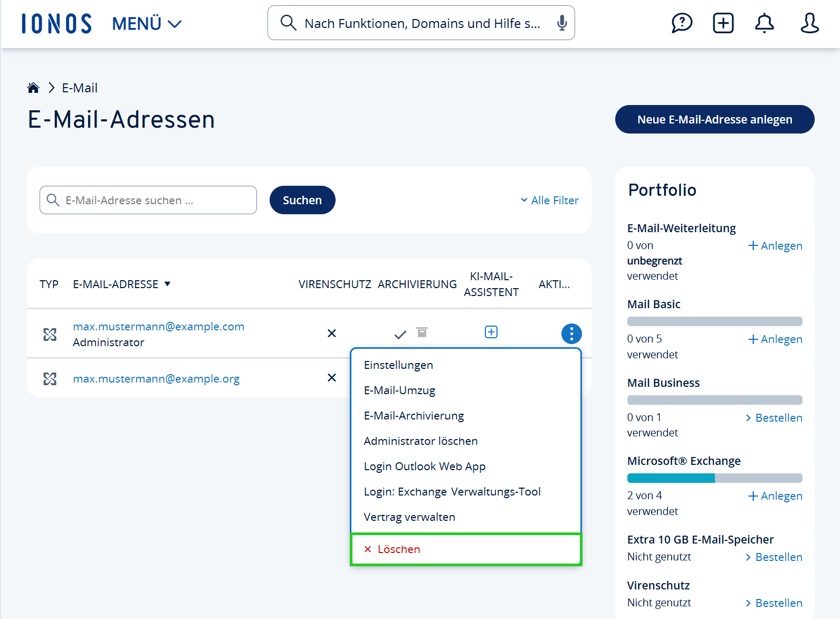This screenshot has width=840, height=619.
Task: Expand Alle Filter
Action: 549,201
